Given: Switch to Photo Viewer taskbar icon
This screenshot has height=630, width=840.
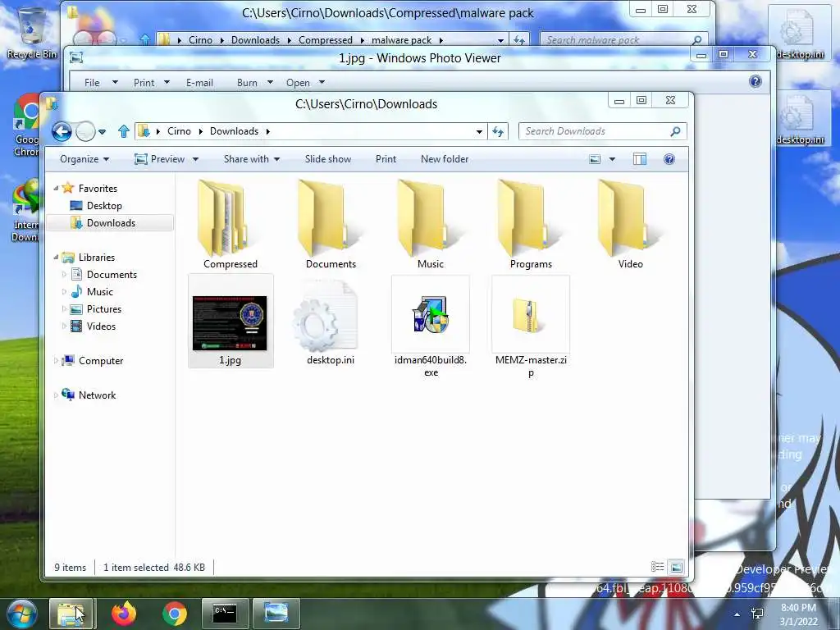Looking at the screenshot, I should 276,614.
